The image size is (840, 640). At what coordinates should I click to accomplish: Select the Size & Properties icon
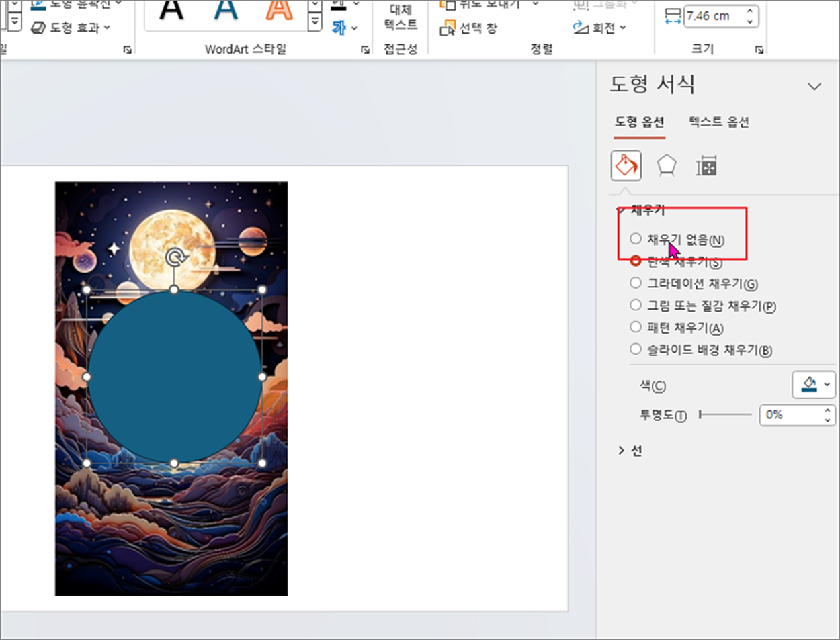click(x=706, y=166)
